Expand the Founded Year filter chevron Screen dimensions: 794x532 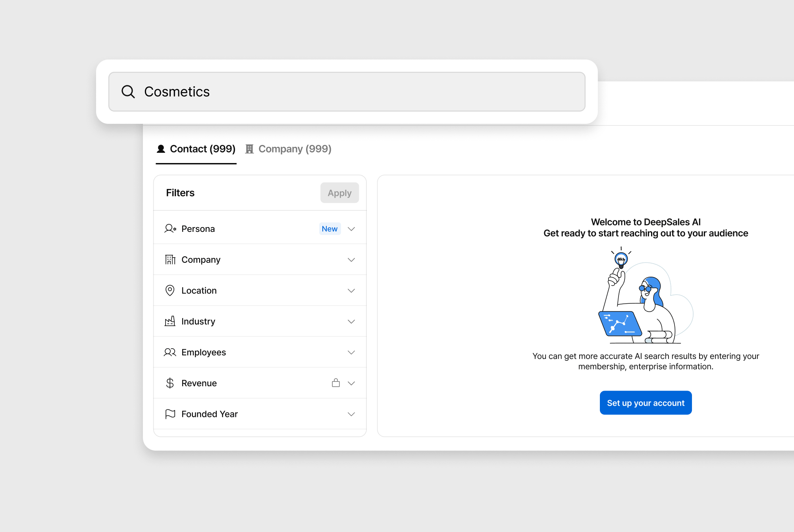(x=351, y=414)
